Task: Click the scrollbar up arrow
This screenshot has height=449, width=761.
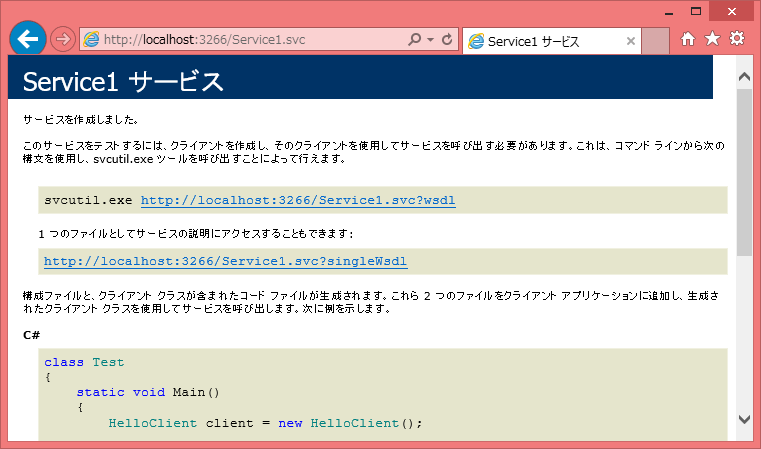Action: [744, 75]
